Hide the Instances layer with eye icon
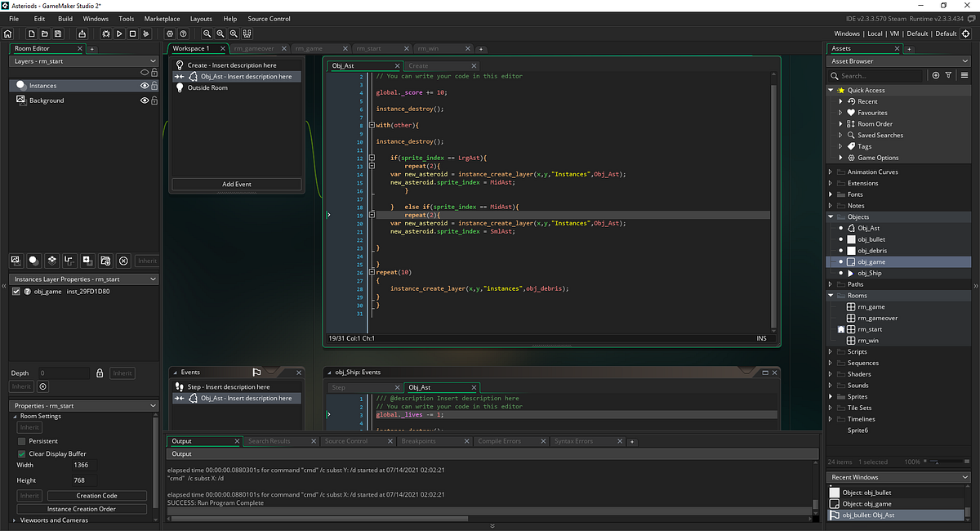 145,85
